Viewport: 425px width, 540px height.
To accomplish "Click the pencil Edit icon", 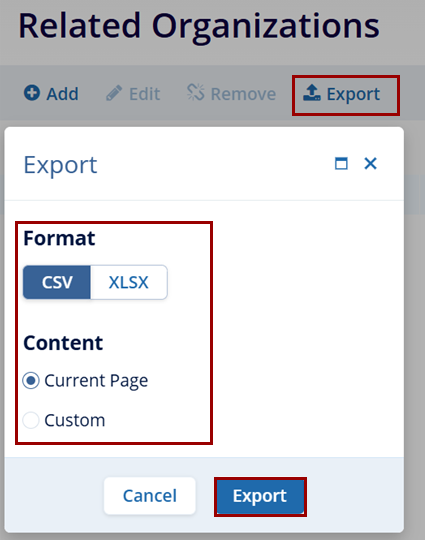I will coord(114,93).
